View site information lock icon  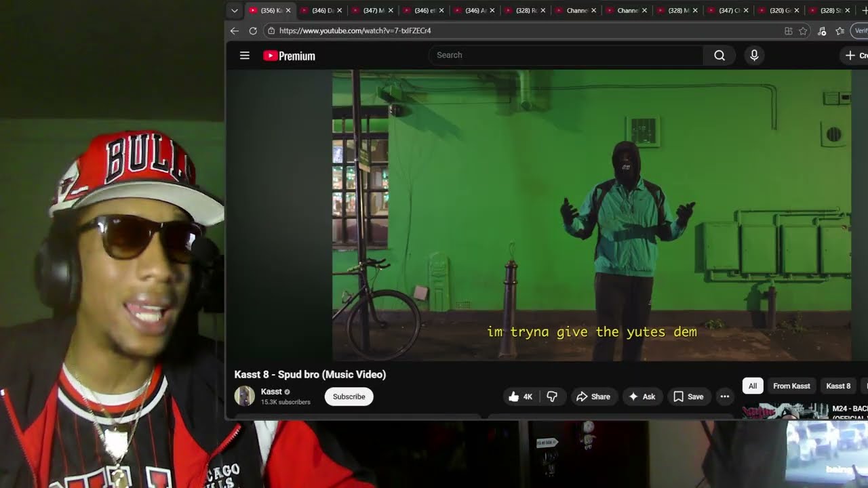271,30
